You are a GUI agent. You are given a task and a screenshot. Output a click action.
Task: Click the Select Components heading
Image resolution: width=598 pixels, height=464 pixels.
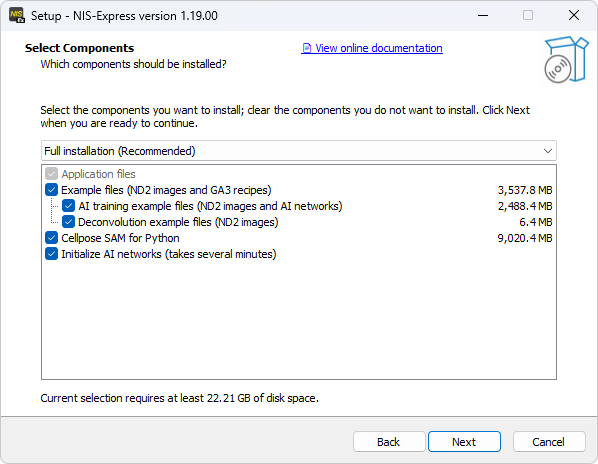click(x=79, y=48)
